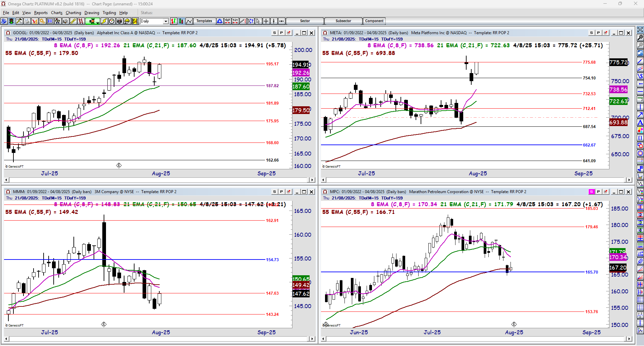Toggle the S button on MMM chart
This screenshot has width=644, height=346.
pyautogui.click(x=275, y=192)
